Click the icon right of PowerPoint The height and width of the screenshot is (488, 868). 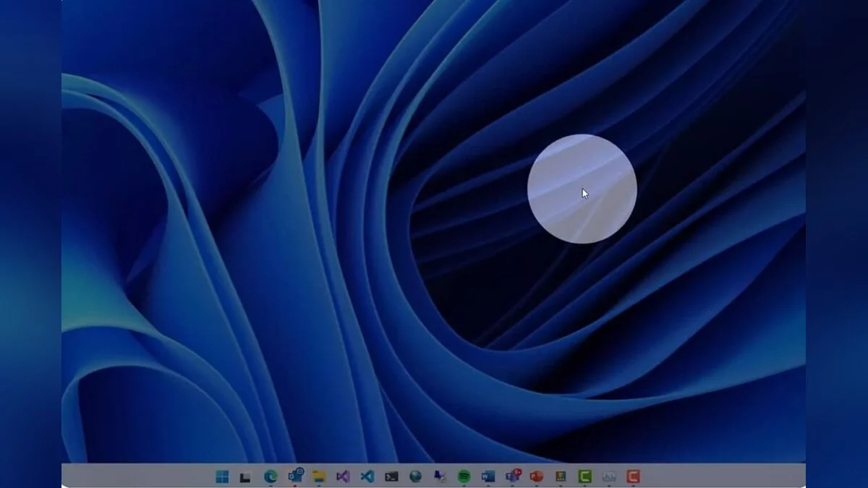click(561, 476)
